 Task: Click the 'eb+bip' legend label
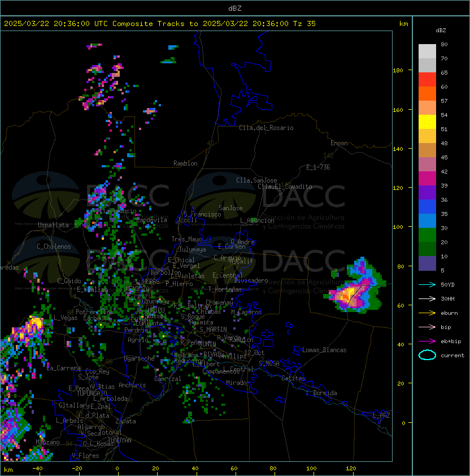pos(451,341)
